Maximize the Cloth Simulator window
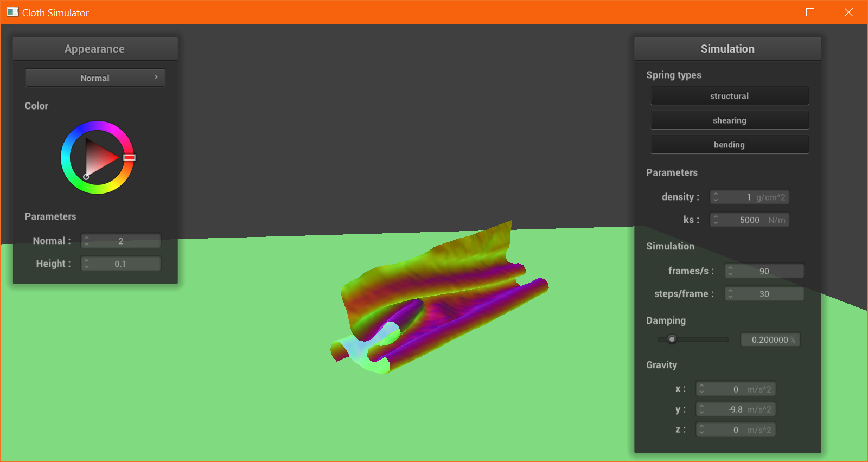This screenshot has height=462, width=868. (810, 12)
